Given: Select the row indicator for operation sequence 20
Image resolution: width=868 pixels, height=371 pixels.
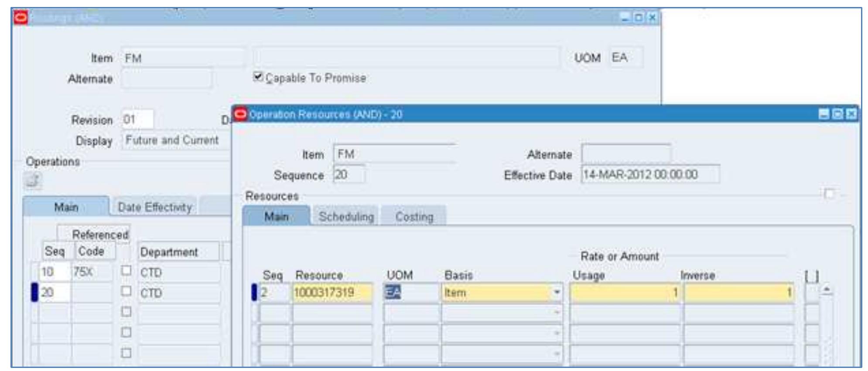Looking at the screenshot, I should click(x=34, y=293).
